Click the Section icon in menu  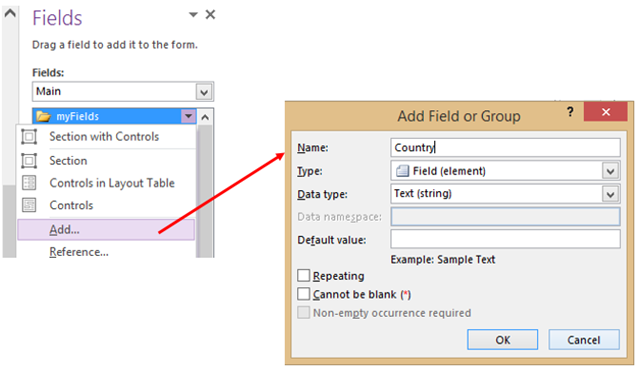(29, 161)
